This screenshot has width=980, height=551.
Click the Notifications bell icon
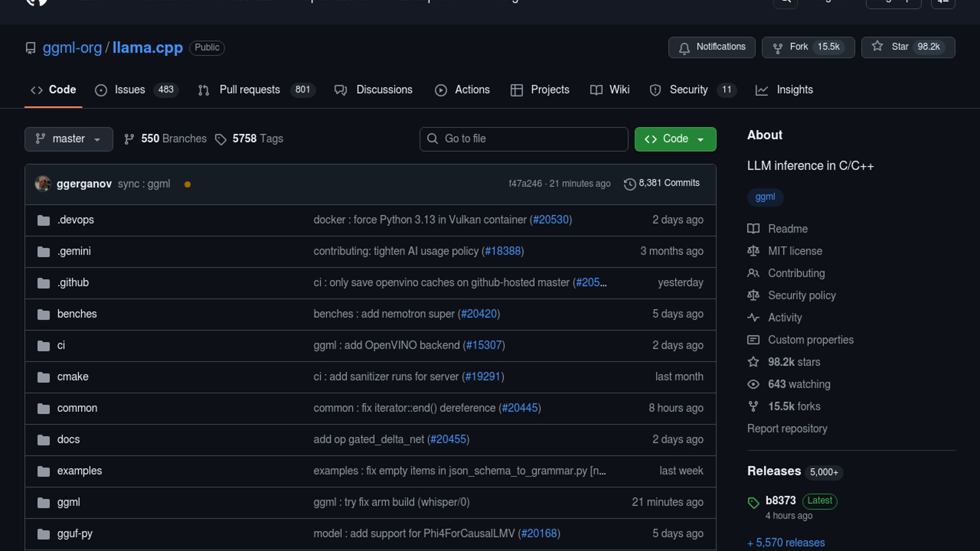(684, 48)
